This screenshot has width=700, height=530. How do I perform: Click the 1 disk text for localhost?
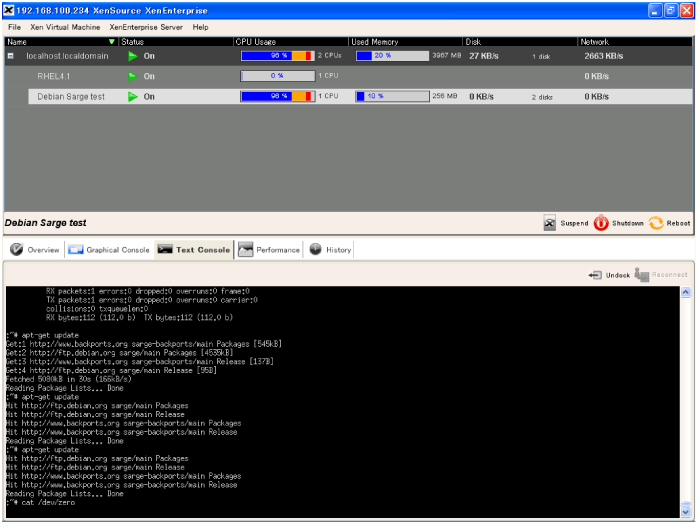point(541,57)
